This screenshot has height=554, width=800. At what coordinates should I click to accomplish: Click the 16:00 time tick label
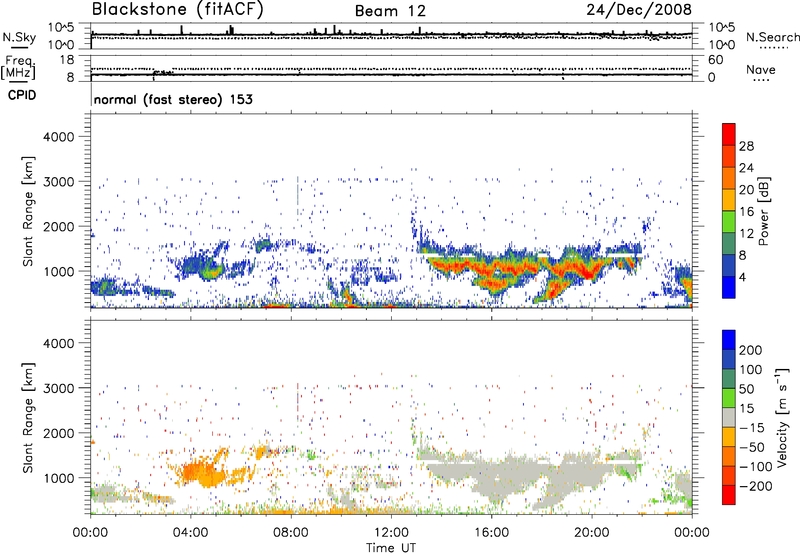491,533
